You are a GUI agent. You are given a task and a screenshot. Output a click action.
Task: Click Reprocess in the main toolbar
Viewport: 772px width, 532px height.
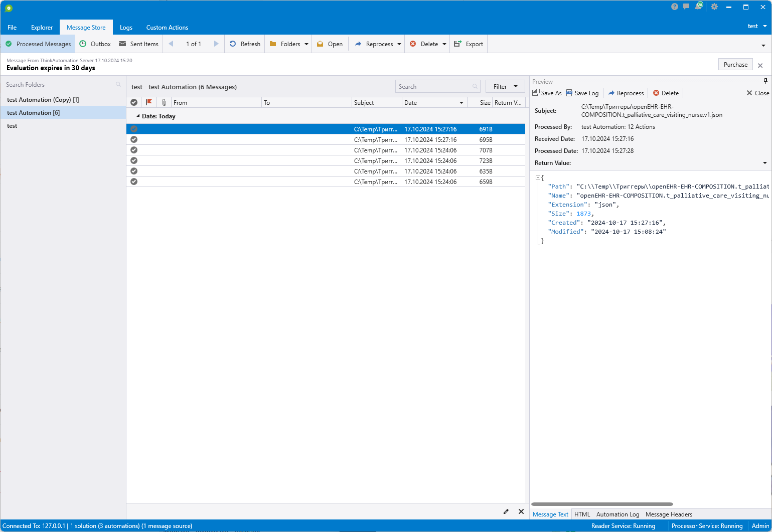[374, 44]
